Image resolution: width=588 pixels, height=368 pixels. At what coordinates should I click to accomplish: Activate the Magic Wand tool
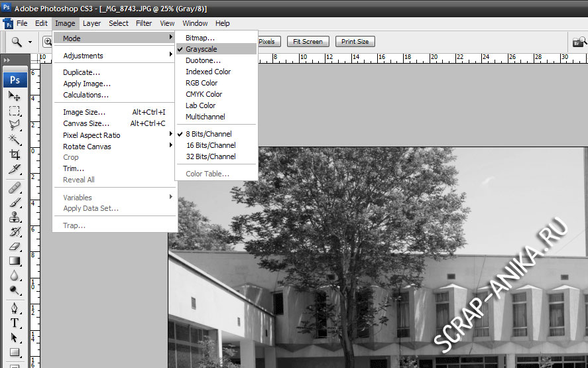coord(15,139)
